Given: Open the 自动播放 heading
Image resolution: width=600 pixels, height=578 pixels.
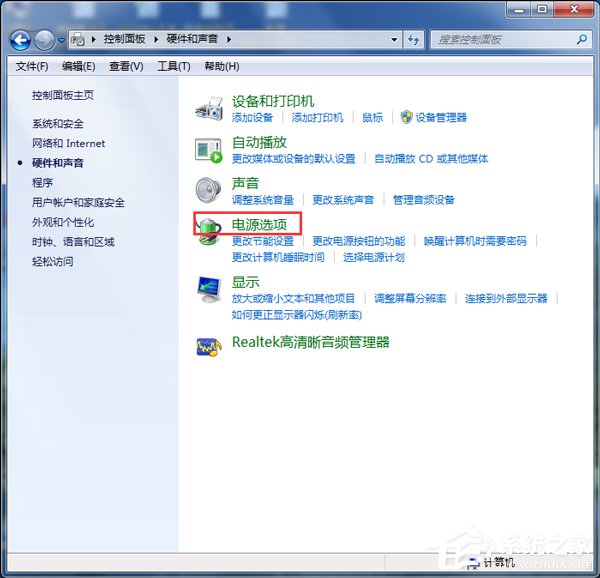Looking at the screenshot, I should tap(259, 143).
